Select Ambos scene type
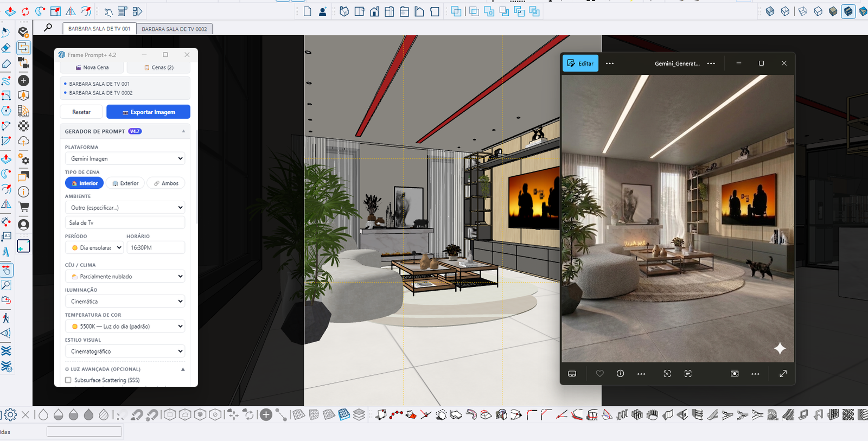The height and width of the screenshot is (441, 868). tap(166, 183)
